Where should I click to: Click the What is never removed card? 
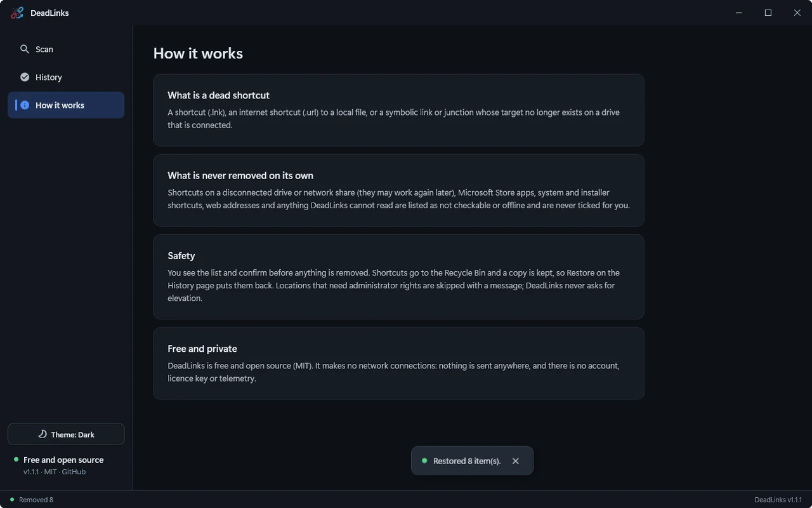coord(398,190)
